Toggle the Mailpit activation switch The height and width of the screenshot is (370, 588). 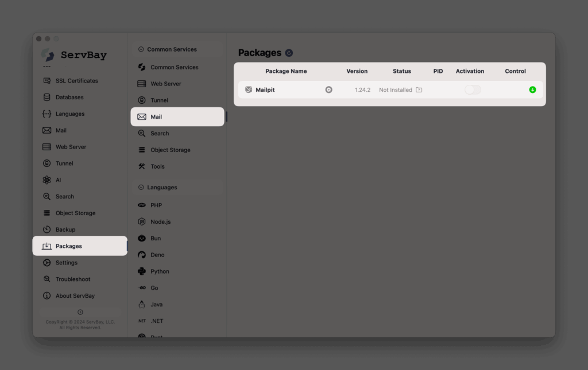pos(472,90)
